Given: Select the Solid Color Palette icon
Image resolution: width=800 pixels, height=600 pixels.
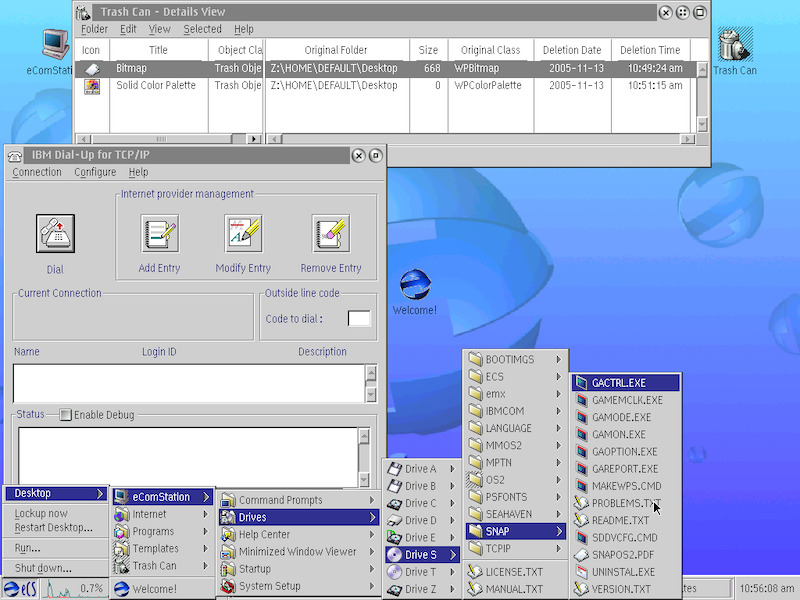Looking at the screenshot, I should click(x=92, y=86).
